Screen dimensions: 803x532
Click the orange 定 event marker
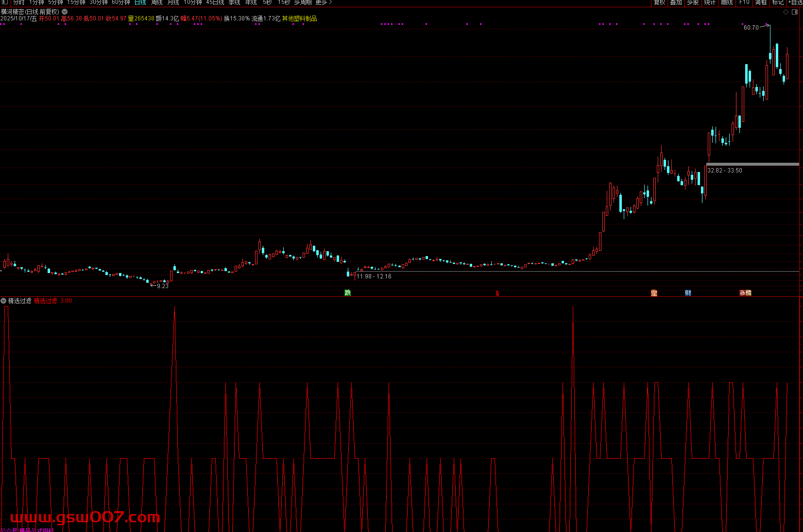pyautogui.click(x=654, y=293)
